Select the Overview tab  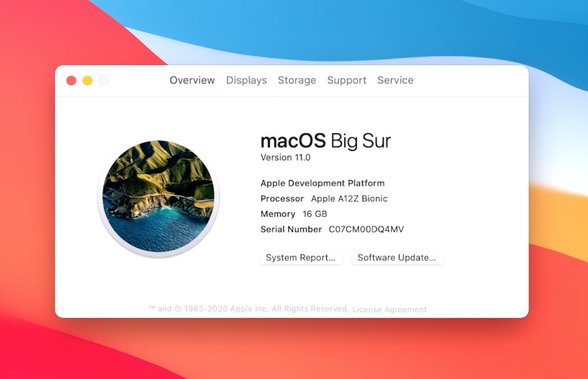coord(192,80)
